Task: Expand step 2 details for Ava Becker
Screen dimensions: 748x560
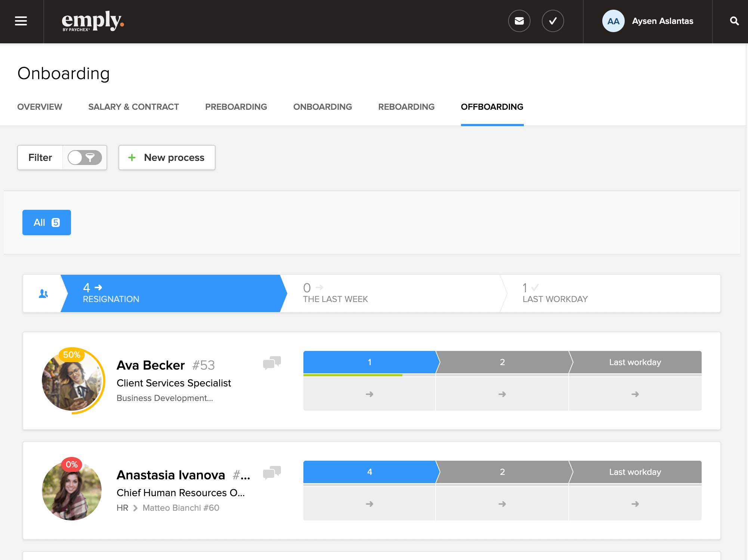Action: (502, 393)
